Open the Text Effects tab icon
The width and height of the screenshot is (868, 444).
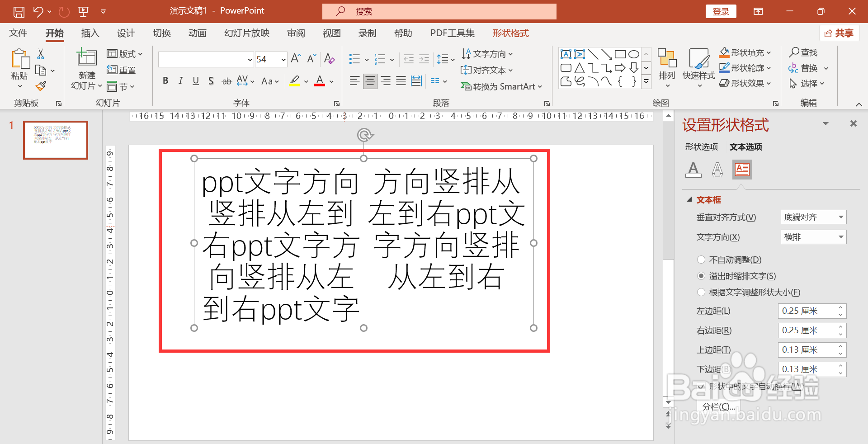click(717, 170)
